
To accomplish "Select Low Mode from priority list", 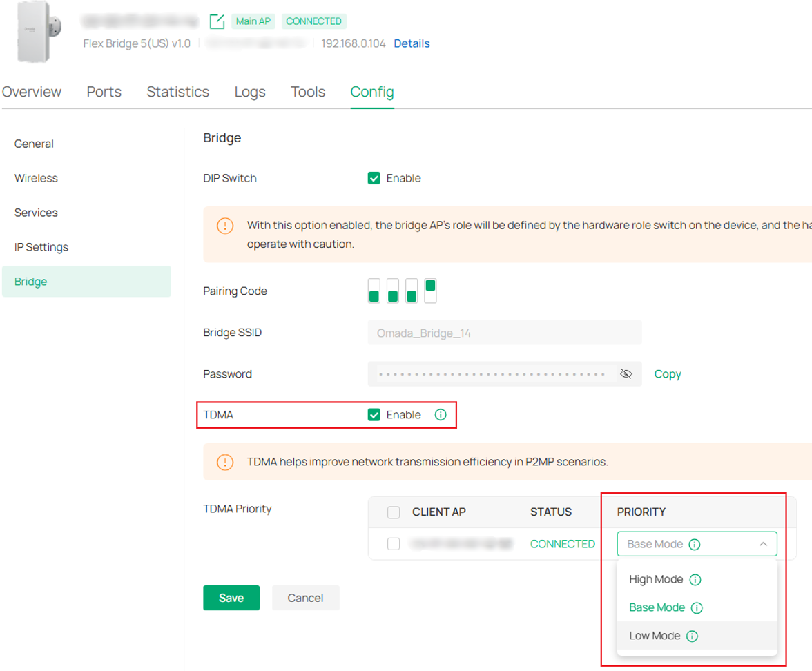I will (x=655, y=636).
